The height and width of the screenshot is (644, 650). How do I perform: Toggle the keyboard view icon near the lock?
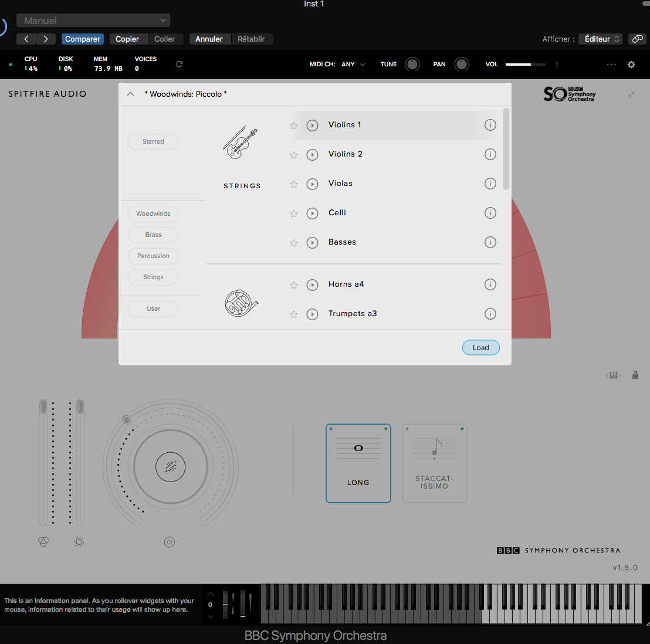[614, 375]
